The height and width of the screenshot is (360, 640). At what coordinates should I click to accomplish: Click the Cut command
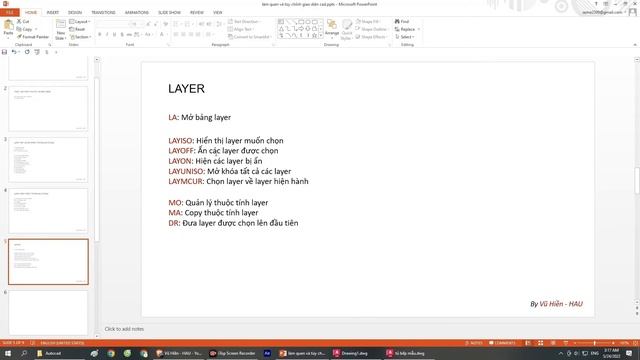pyautogui.click(x=23, y=21)
